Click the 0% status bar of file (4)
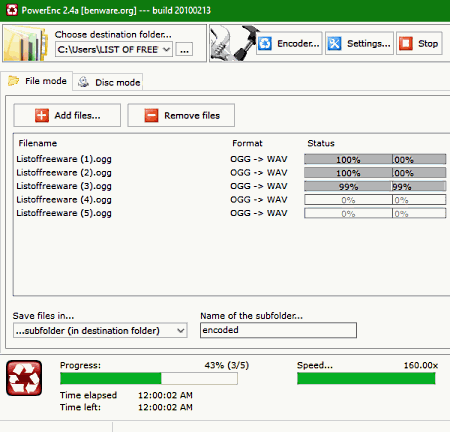This screenshot has width=450, height=432. (375, 200)
